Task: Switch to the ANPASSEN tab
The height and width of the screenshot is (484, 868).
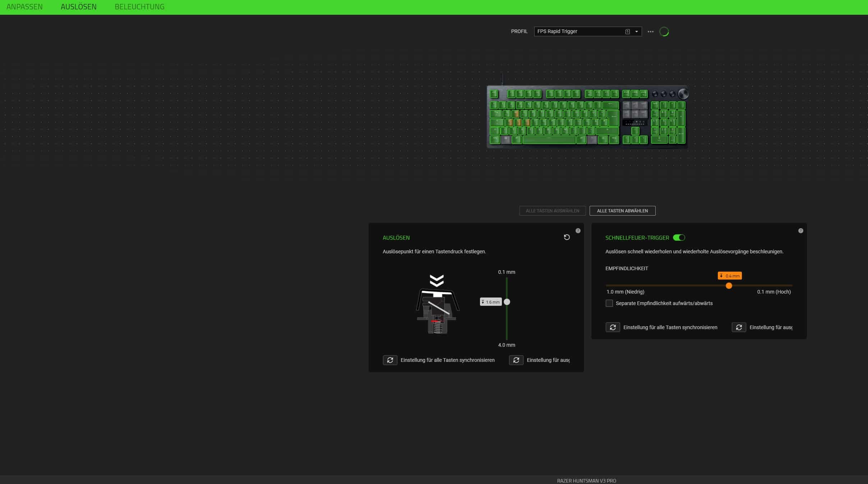Action: tap(24, 7)
